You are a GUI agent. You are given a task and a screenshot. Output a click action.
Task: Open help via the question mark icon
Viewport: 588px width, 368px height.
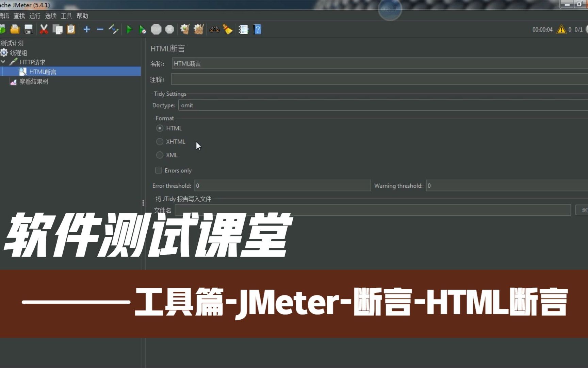pyautogui.click(x=258, y=30)
